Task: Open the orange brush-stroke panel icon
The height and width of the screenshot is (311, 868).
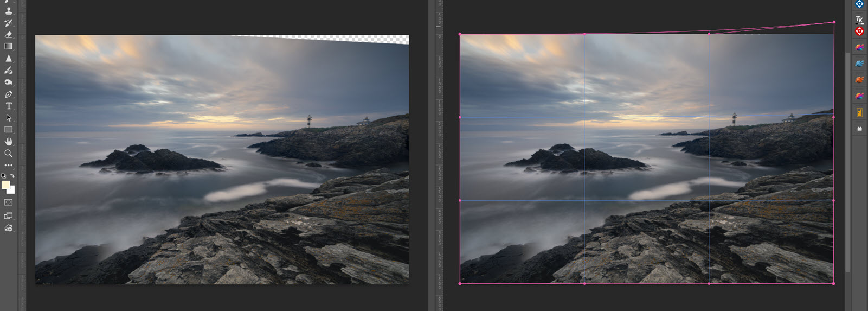Action: click(859, 80)
